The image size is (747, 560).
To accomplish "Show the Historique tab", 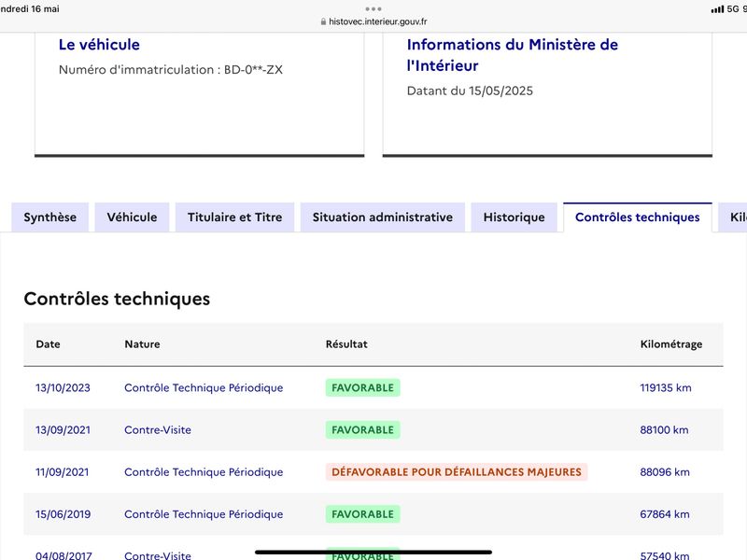I will pyautogui.click(x=514, y=217).
